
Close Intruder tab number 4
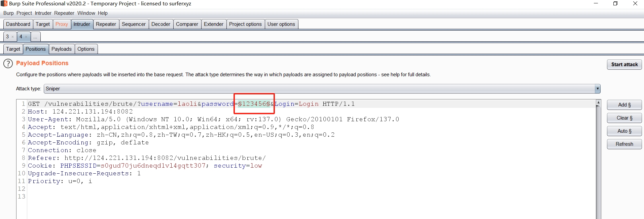tap(26, 37)
